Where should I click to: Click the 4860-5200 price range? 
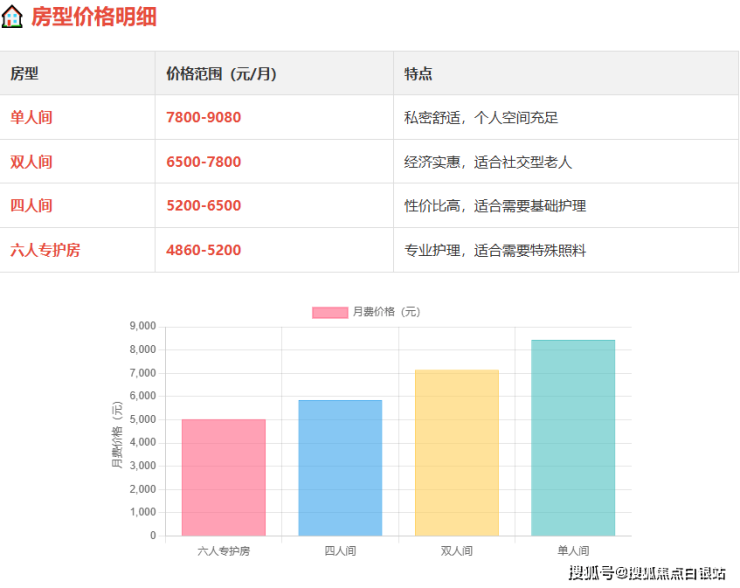pyautogui.click(x=203, y=250)
